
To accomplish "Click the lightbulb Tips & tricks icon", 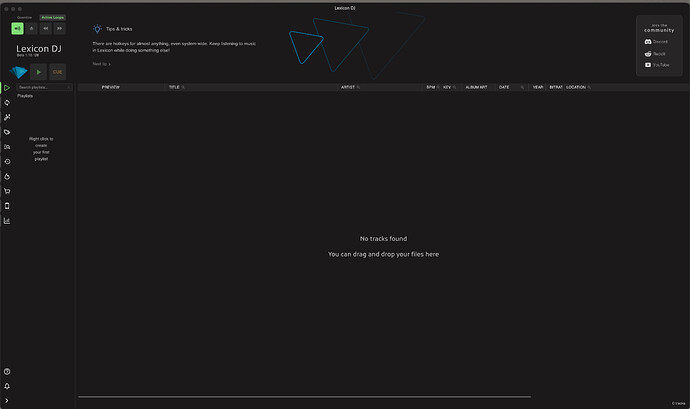I will pyautogui.click(x=97, y=29).
